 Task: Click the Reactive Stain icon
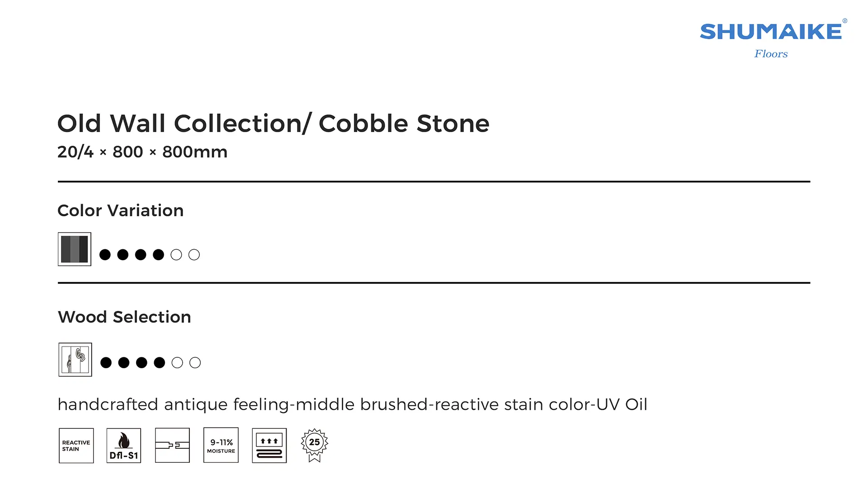[76, 446]
